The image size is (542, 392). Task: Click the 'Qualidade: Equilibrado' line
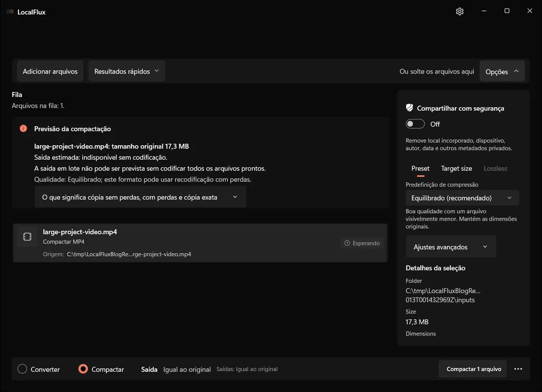click(x=143, y=179)
